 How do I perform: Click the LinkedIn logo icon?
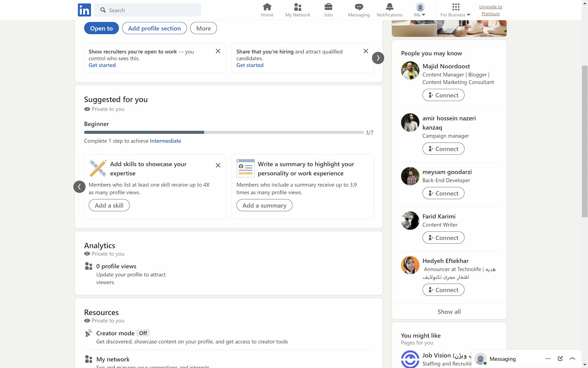pyautogui.click(x=84, y=10)
